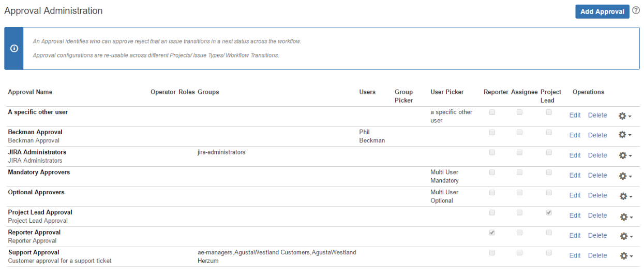Click gear icon for Mandatory Approvers row
Image resolution: width=644 pixels, height=272 pixels.
623,176
